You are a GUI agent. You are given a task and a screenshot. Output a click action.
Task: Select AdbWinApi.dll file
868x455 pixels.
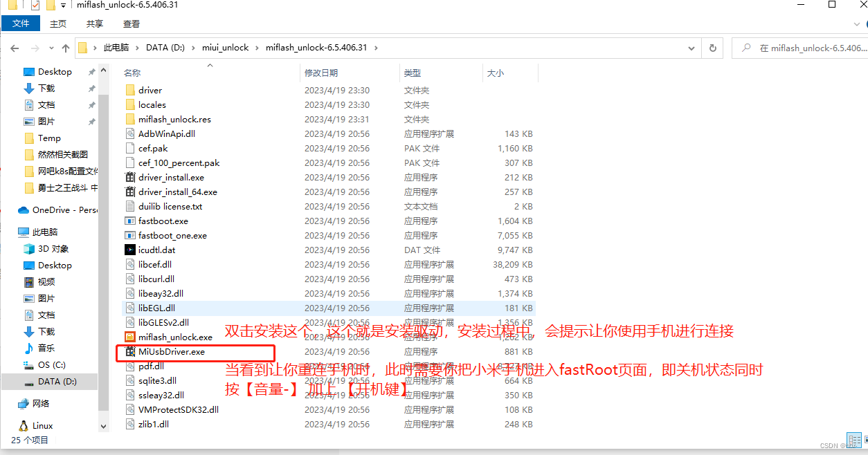pos(167,133)
